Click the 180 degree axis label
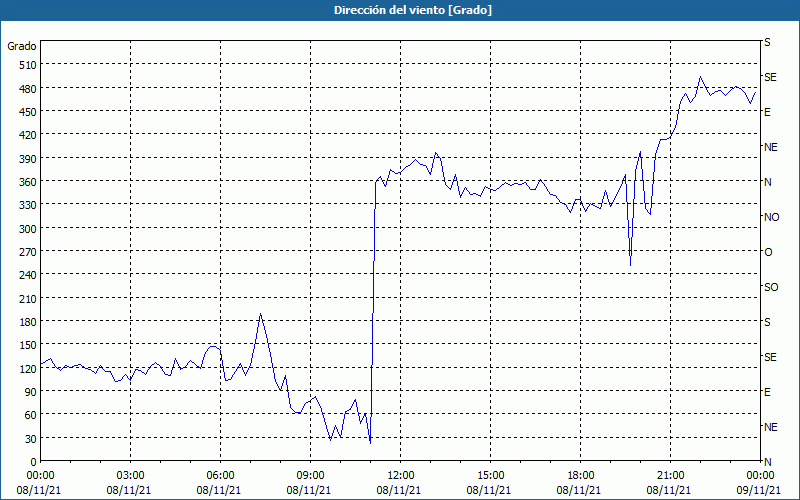Image resolution: width=800 pixels, height=500 pixels. [x=28, y=322]
